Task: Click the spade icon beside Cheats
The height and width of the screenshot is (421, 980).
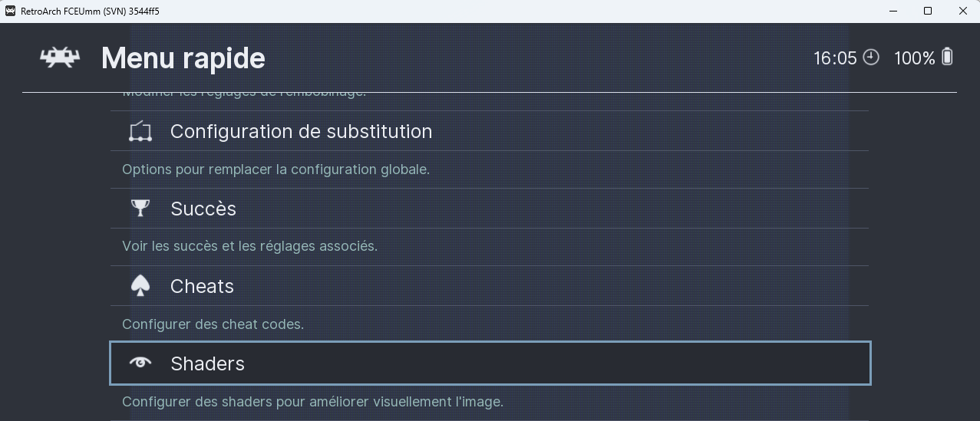Action: [140, 286]
